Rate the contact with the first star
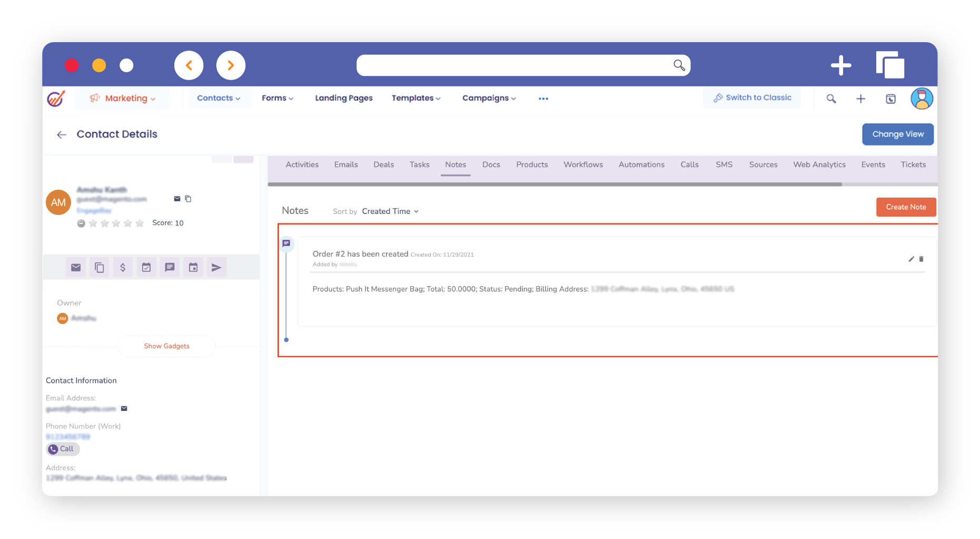 pos(93,223)
